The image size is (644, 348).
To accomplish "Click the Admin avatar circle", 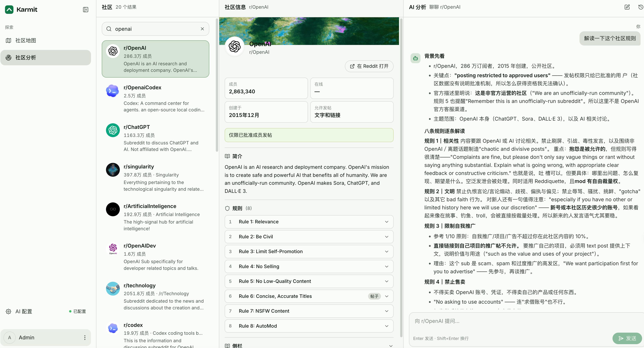I will 9,337.
